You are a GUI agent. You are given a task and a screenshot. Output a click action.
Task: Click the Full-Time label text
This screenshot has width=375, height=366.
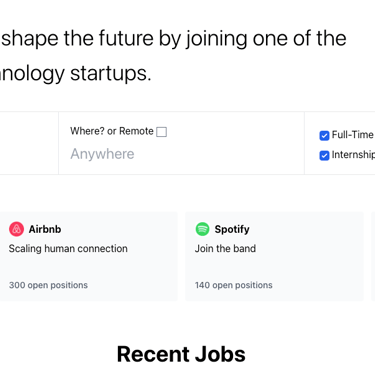pos(353,135)
